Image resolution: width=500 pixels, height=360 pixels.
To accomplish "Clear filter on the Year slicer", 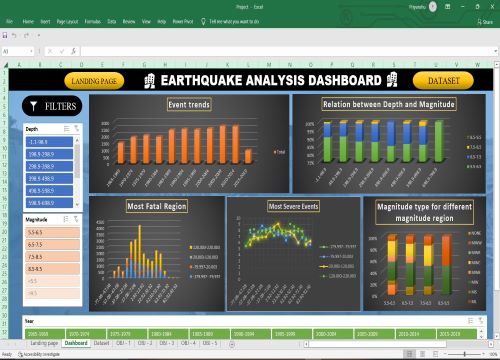I will coord(481,321).
